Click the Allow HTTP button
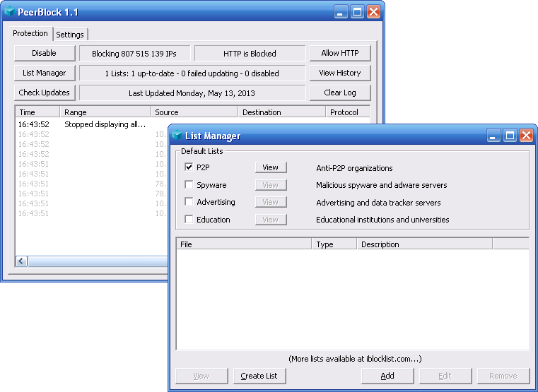Screen dimensions: 538x392 [x=340, y=53]
